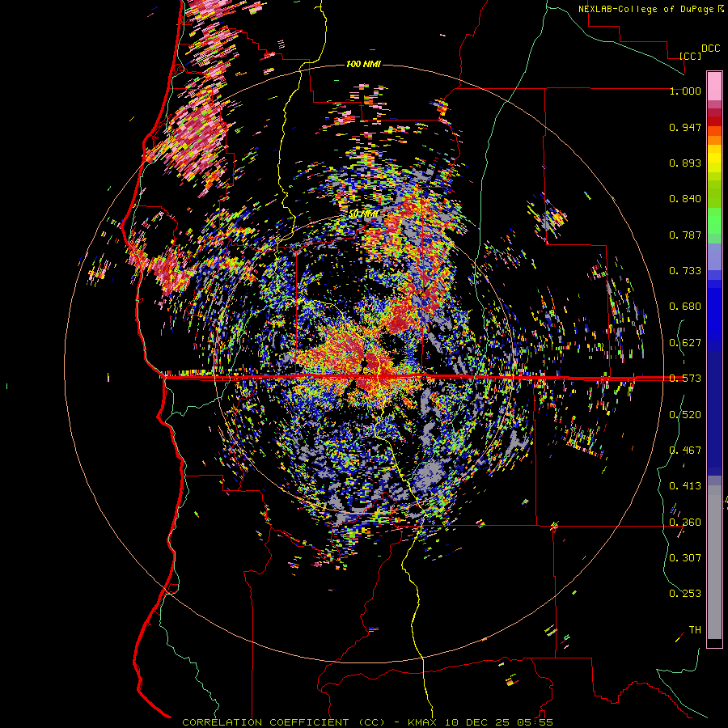Click the CORRELATION COEFFICIENT (CC) caption text
Image resolution: width=728 pixels, height=728 pixels.
coord(284,722)
